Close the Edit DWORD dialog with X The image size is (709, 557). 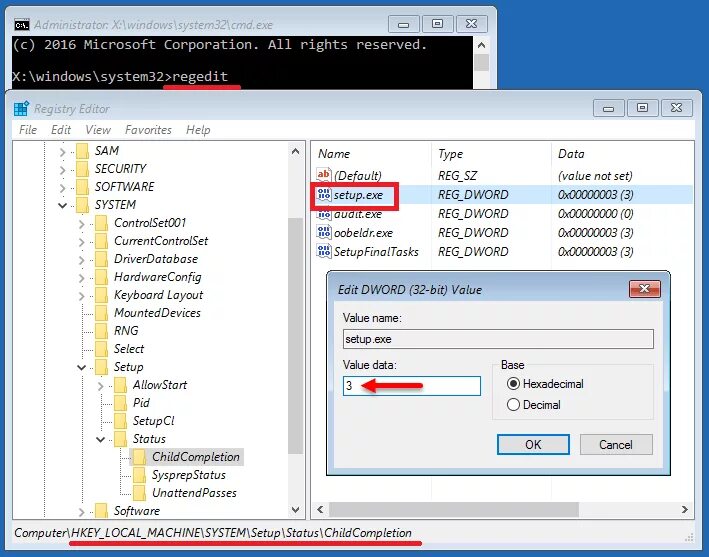coord(645,289)
